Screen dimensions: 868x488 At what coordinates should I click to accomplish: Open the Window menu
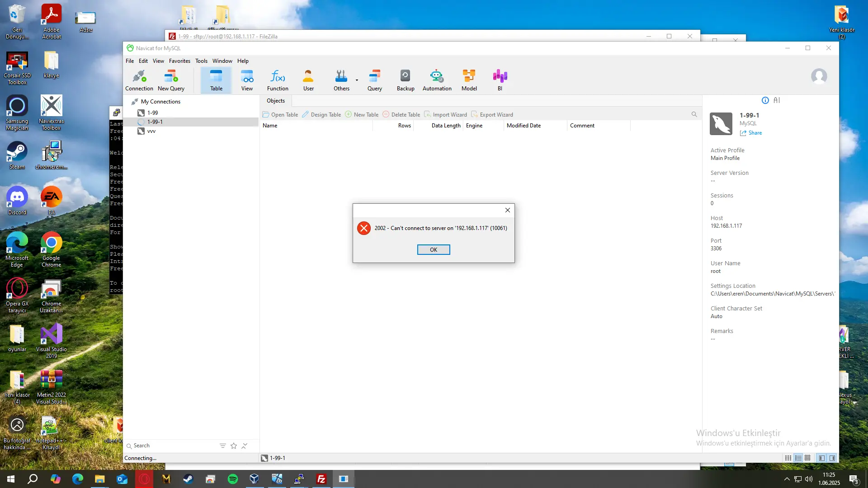222,61
